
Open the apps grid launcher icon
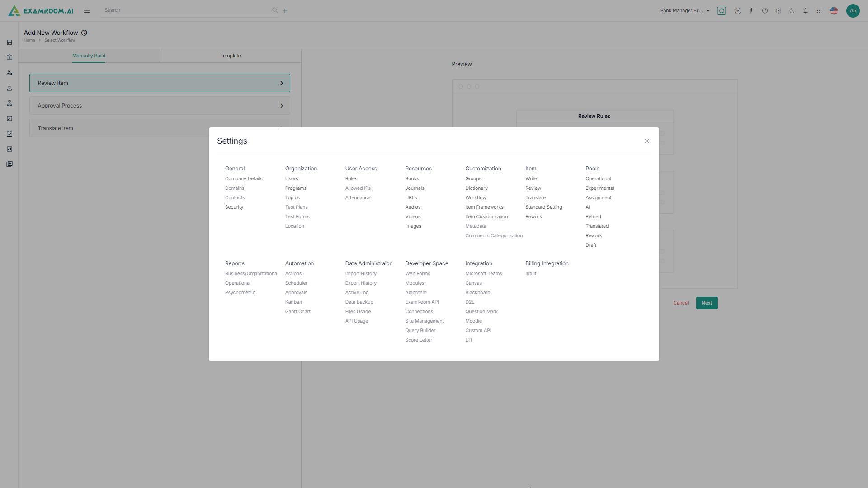pyautogui.click(x=819, y=10)
